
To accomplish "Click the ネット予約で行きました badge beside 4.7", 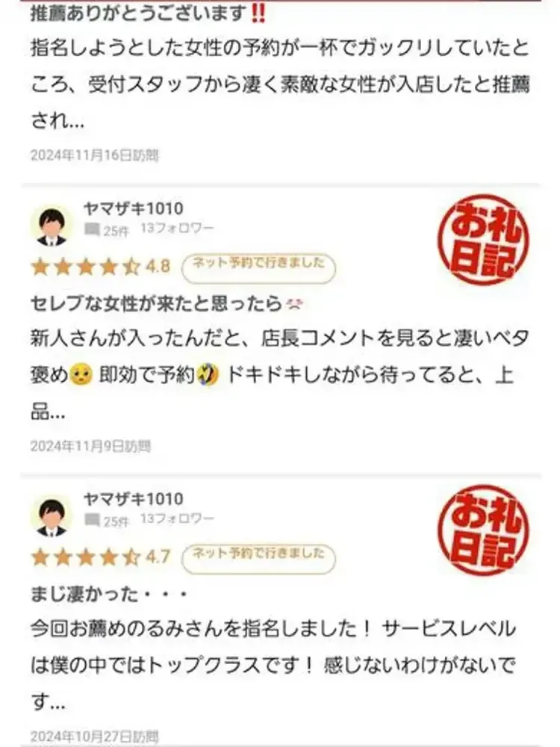I will (258, 559).
